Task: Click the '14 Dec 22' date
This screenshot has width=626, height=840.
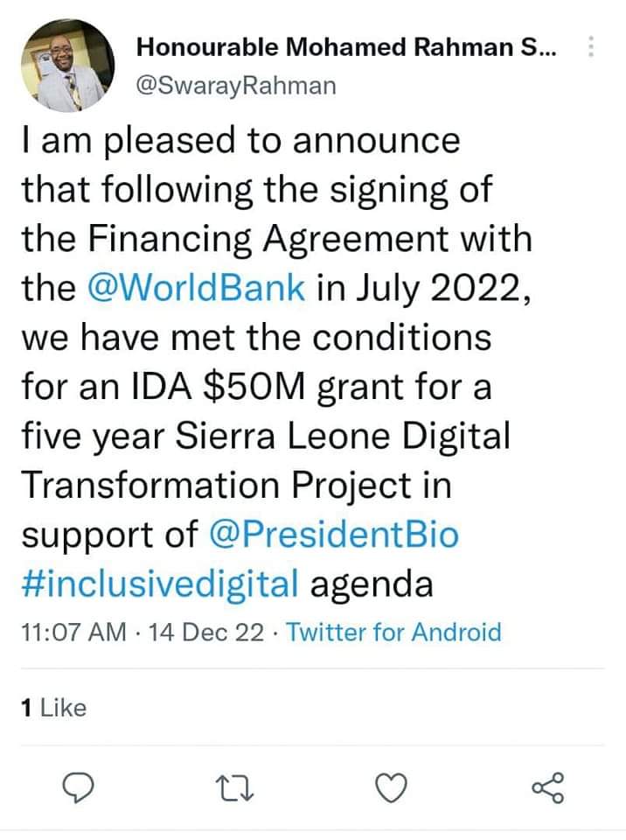Action: (x=206, y=632)
